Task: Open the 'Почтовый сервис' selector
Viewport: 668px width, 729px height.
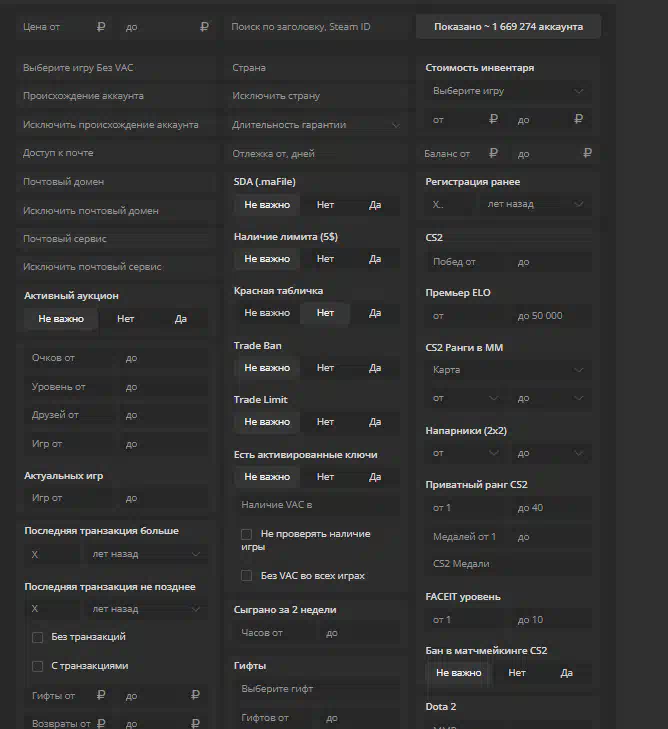Action: pos(116,239)
